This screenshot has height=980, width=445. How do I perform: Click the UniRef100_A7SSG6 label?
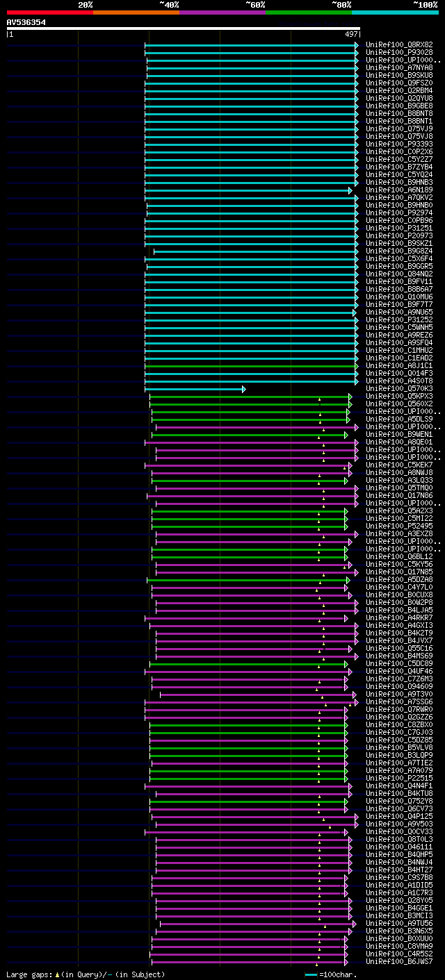(399, 702)
